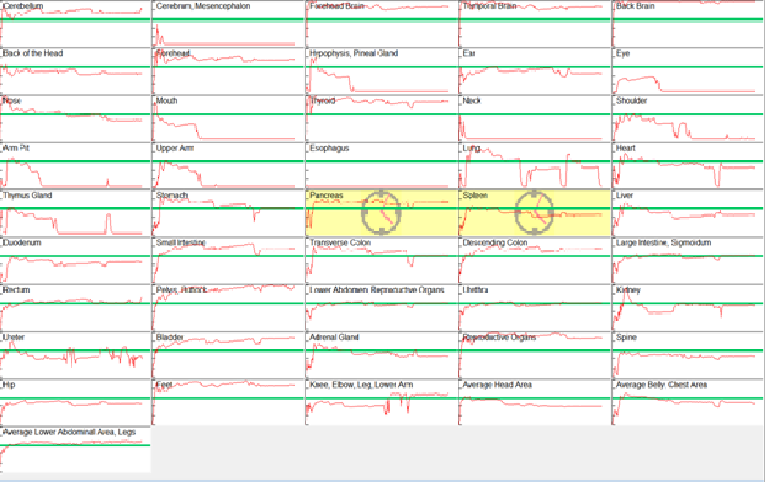Click the Transverse Colon chart

point(381,260)
